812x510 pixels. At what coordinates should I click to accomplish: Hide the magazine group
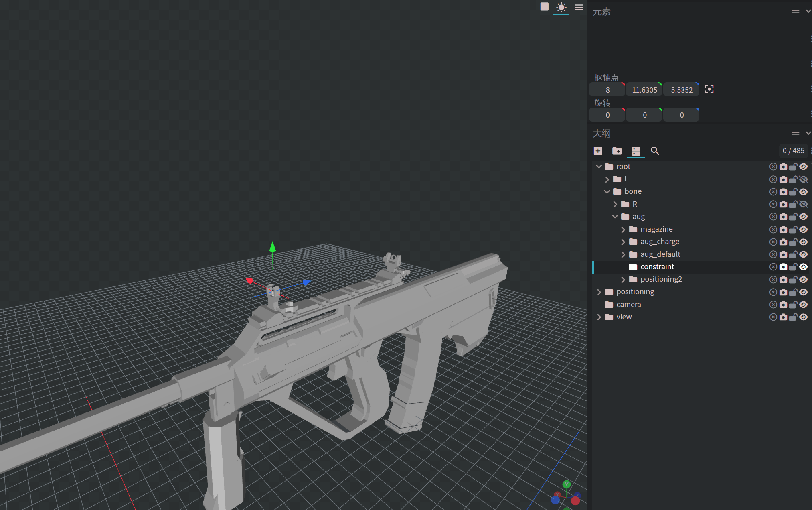pyautogui.click(x=803, y=230)
